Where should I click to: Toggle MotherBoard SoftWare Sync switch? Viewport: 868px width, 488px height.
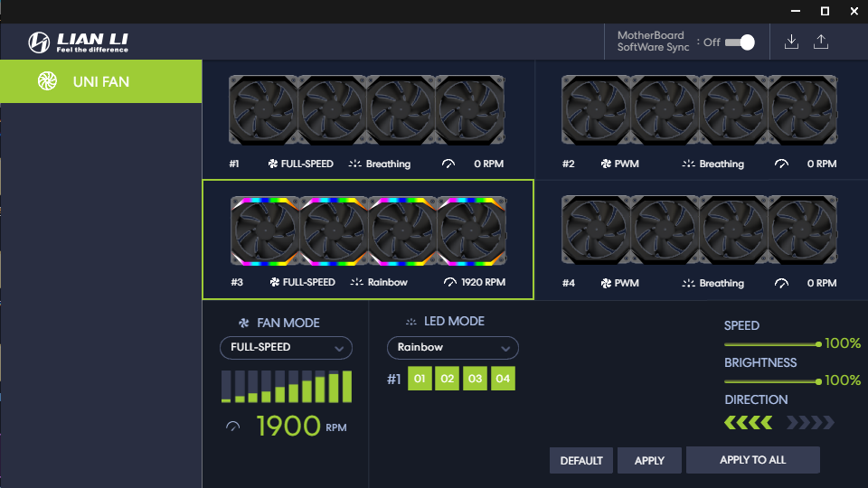(x=741, y=42)
